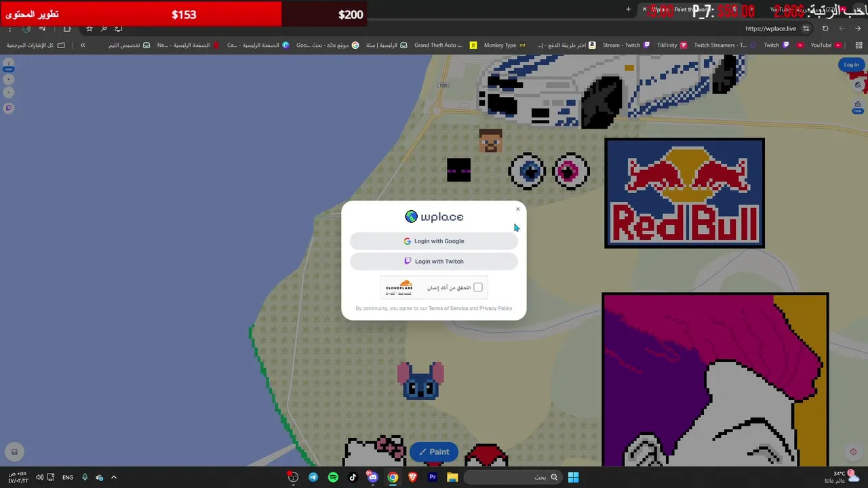Open File Explorer from taskbar
The image size is (868, 488).
[452, 477]
